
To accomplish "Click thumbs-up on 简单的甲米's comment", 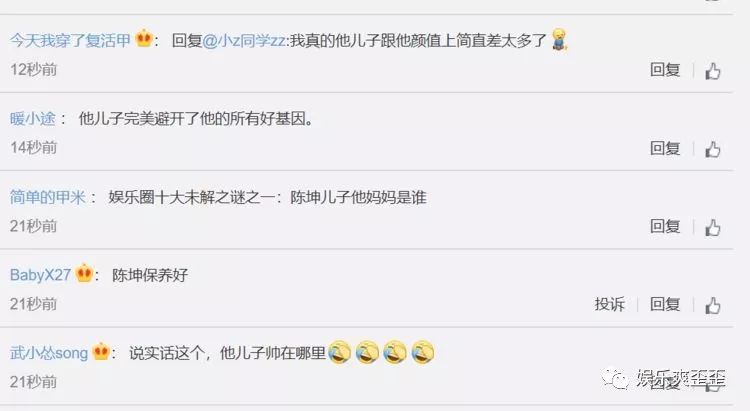I will coord(713,227).
